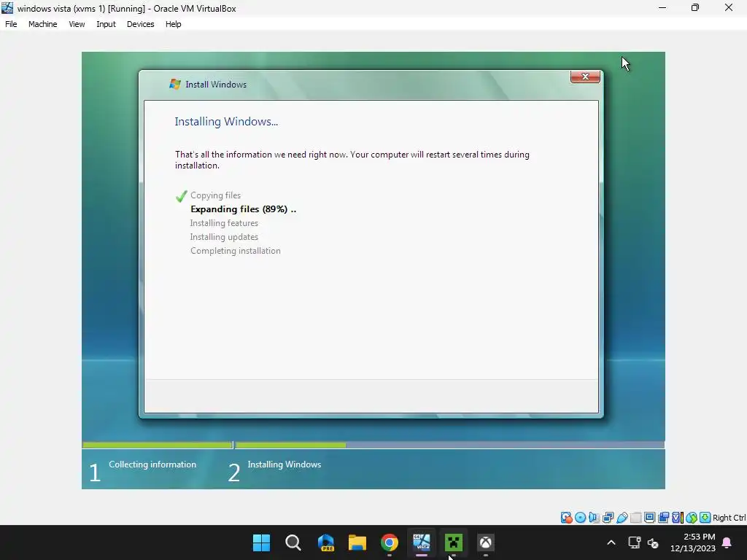Screen dimensions: 747x560
Task: Click the 'Completing installation' step text
Action: (x=236, y=251)
